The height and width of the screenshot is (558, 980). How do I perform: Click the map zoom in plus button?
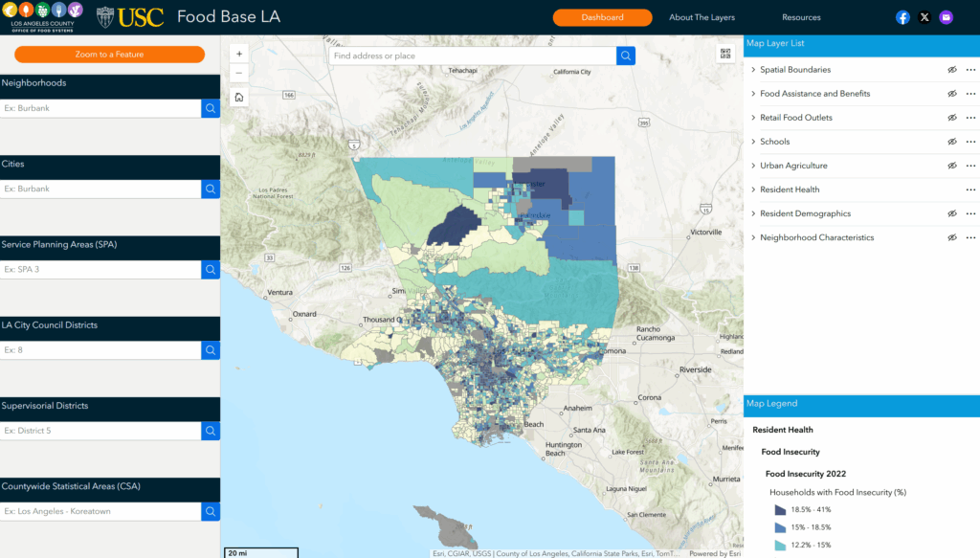[x=239, y=54]
